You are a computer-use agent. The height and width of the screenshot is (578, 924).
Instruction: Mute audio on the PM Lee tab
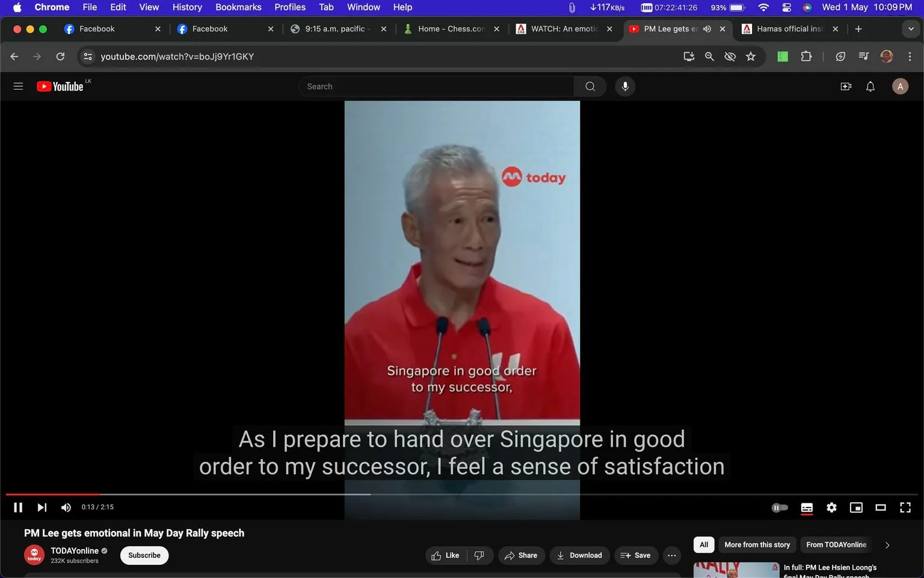pos(707,28)
